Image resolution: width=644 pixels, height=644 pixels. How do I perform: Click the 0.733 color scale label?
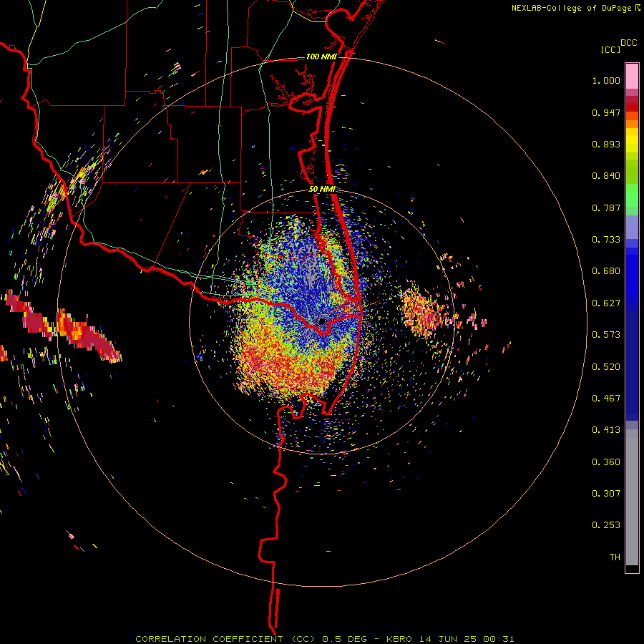tap(606, 240)
